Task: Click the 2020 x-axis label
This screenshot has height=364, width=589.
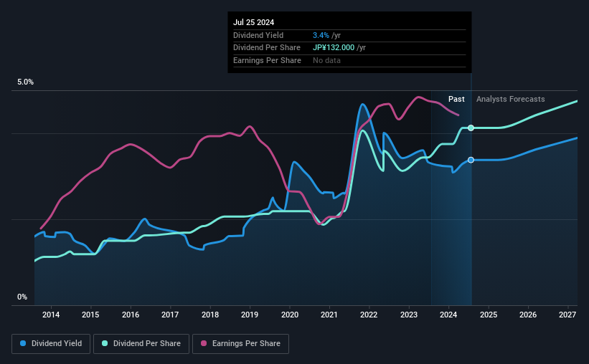Action: [x=290, y=315]
